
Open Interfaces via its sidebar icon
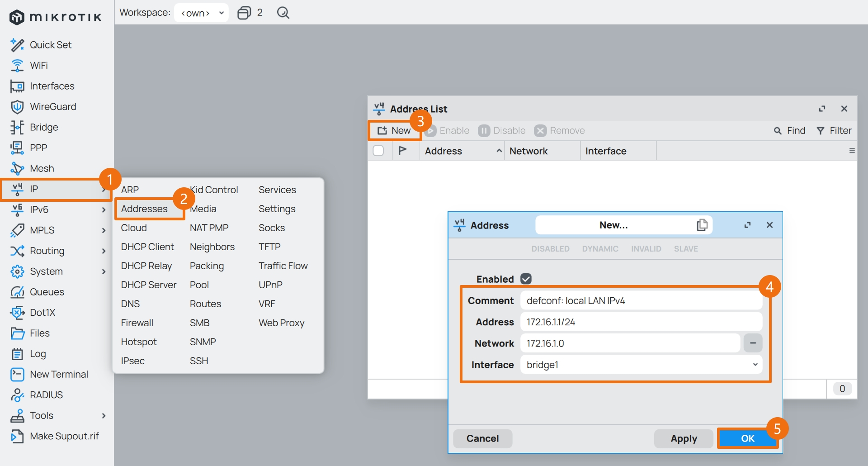[x=17, y=86]
